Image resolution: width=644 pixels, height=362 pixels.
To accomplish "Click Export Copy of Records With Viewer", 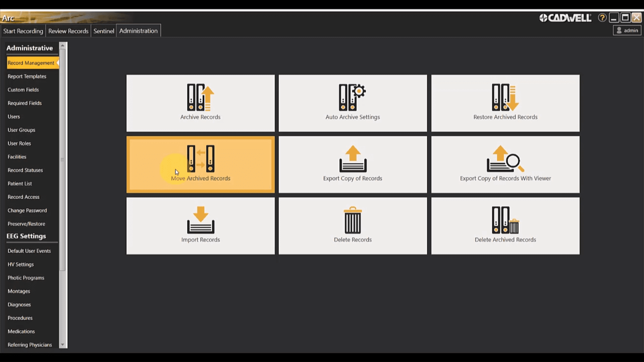I will pyautogui.click(x=505, y=178).
